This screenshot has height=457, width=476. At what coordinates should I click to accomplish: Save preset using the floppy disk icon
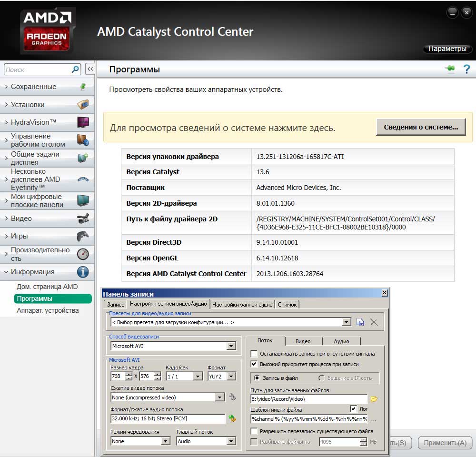pyautogui.click(x=360, y=322)
